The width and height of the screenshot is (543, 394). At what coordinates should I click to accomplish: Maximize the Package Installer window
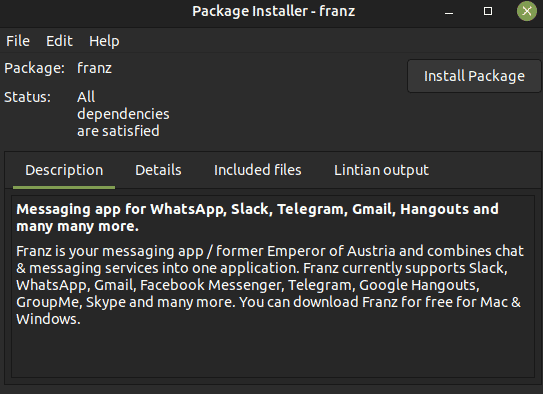tap(488, 11)
